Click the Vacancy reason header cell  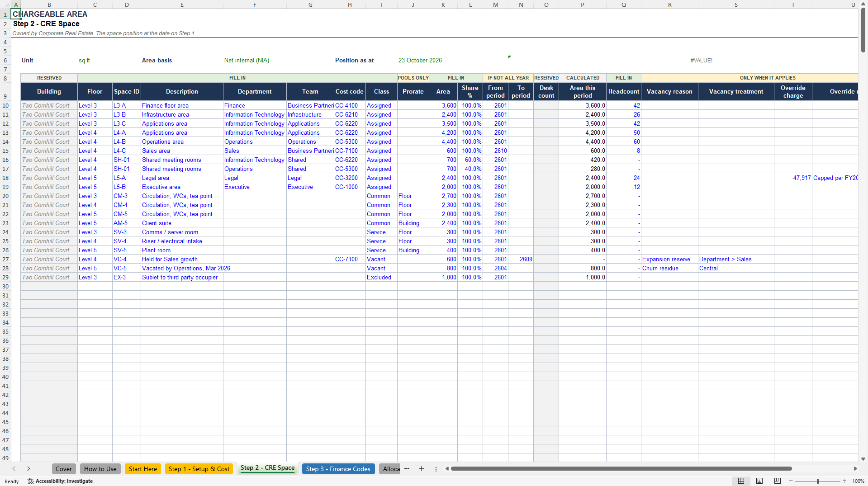[x=669, y=91]
